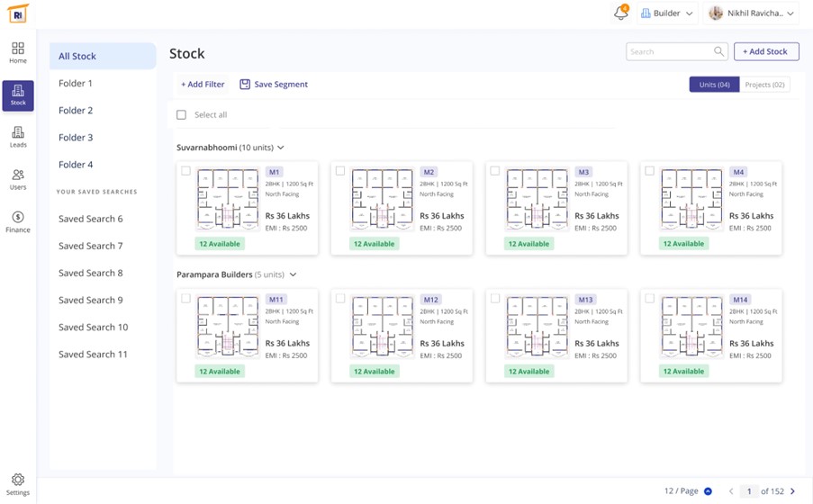Click the notification bell icon

(x=620, y=13)
